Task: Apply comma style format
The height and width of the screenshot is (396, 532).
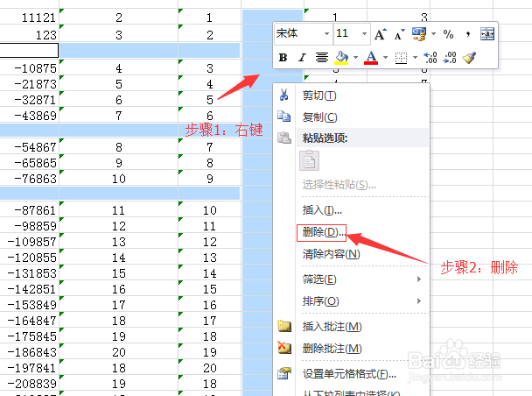Action: [468, 34]
